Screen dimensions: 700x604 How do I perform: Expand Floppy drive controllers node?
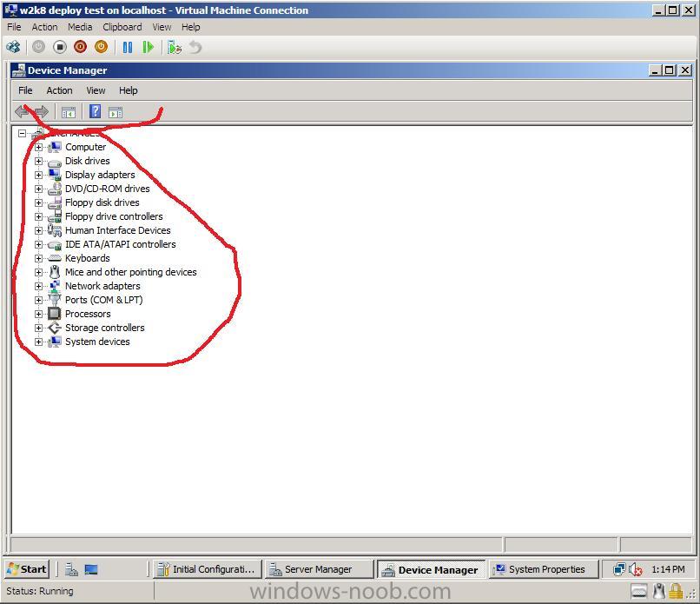[x=38, y=216]
